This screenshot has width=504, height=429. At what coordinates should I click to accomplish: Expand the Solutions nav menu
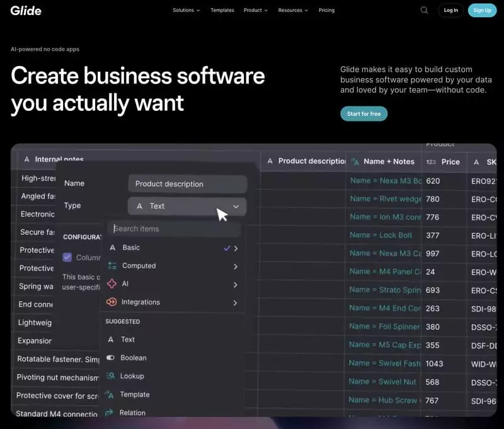coord(186,10)
